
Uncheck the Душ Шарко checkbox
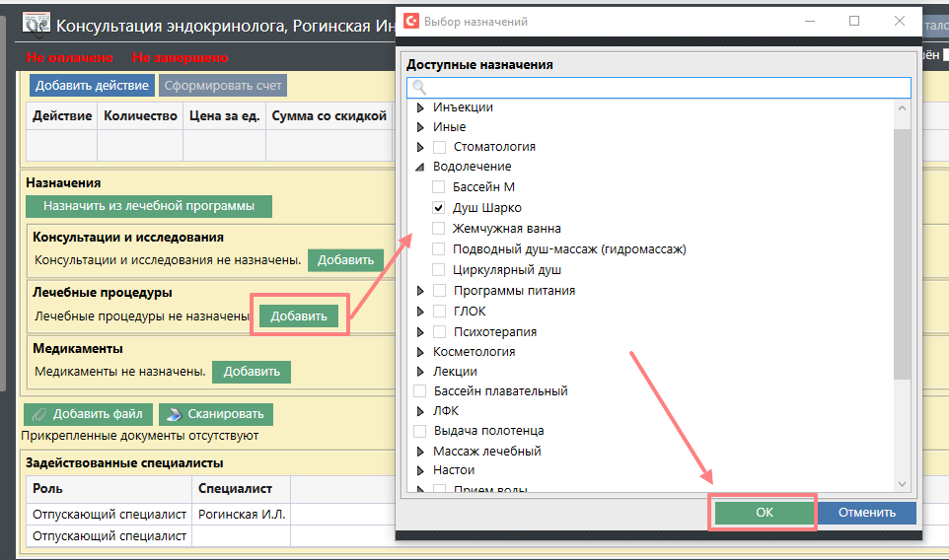click(439, 208)
